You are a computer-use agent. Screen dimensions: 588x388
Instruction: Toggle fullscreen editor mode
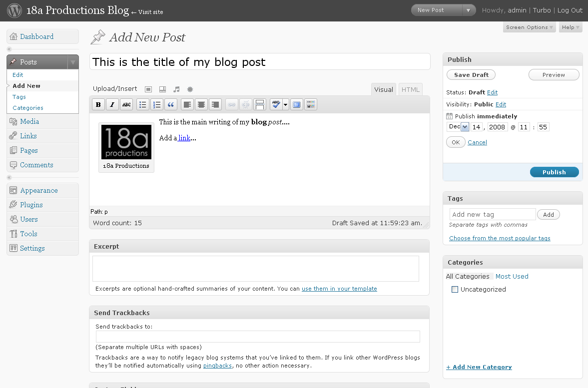point(297,104)
